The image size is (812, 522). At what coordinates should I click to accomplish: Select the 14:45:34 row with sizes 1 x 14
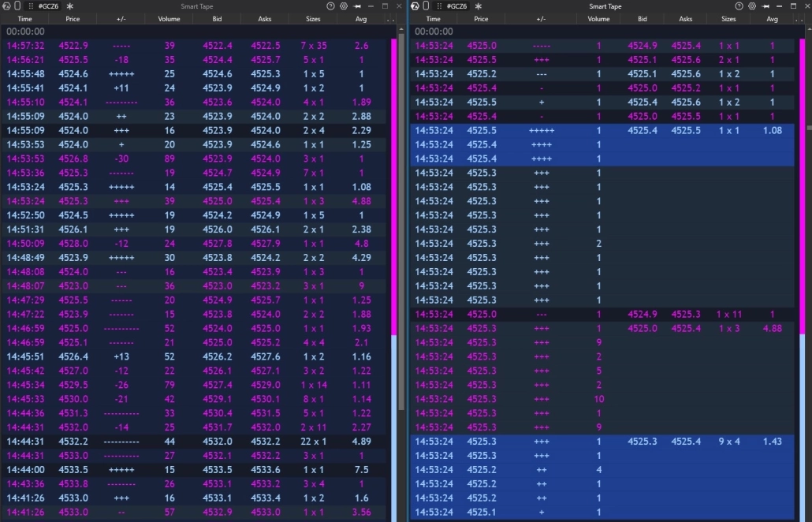tap(194, 385)
